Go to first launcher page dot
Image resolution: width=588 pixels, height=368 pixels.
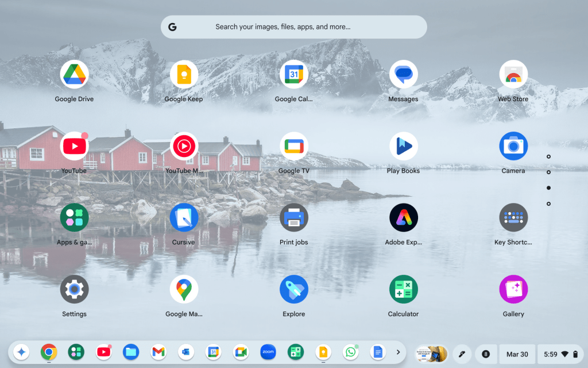[548, 156]
